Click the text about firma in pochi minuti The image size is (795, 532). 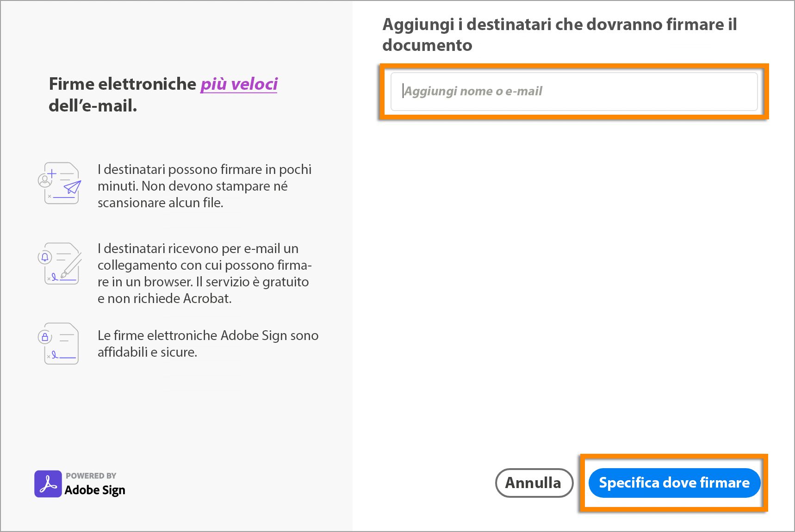pyautogui.click(x=205, y=186)
